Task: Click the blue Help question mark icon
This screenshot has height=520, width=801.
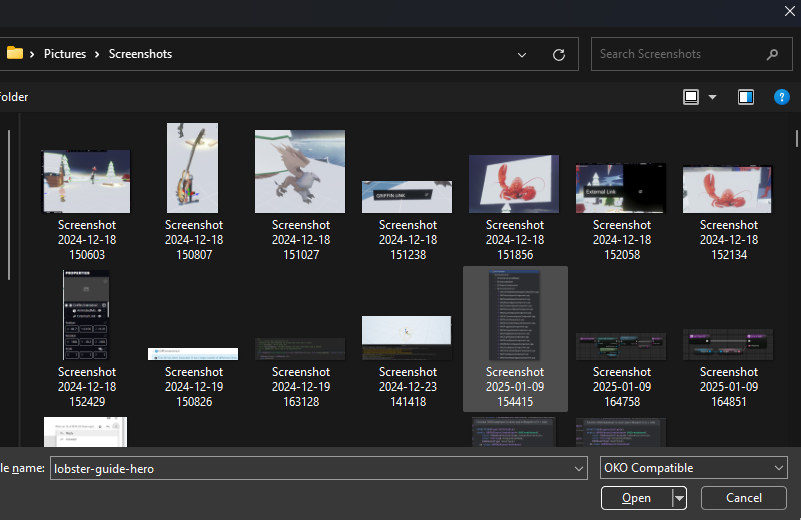Action: tap(783, 97)
